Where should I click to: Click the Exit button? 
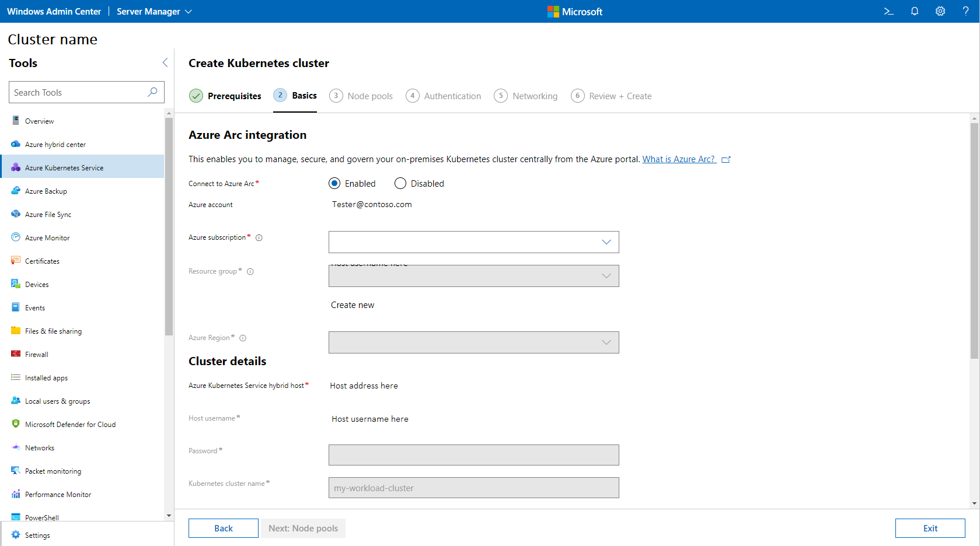tap(930, 528)
